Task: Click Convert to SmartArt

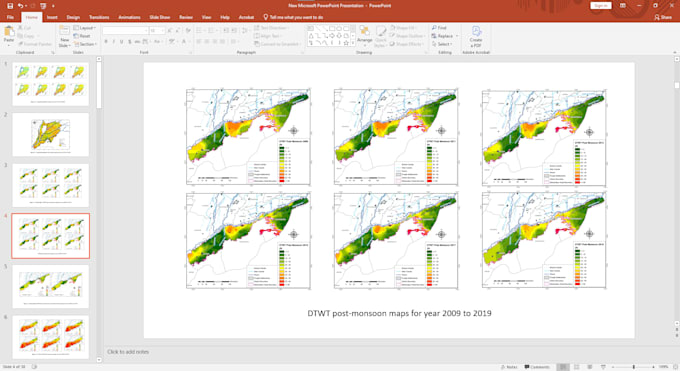Action: pos(277,44)
